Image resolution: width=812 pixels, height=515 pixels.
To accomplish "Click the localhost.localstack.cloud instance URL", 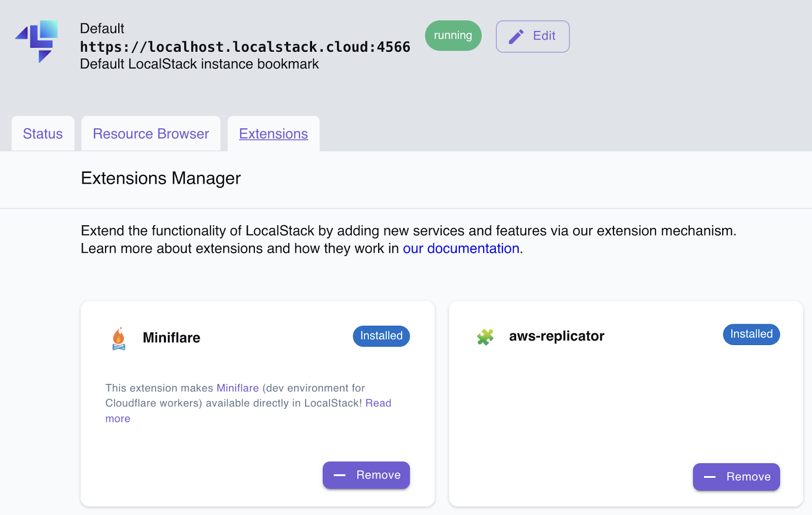I will click(x=245, y=47).
